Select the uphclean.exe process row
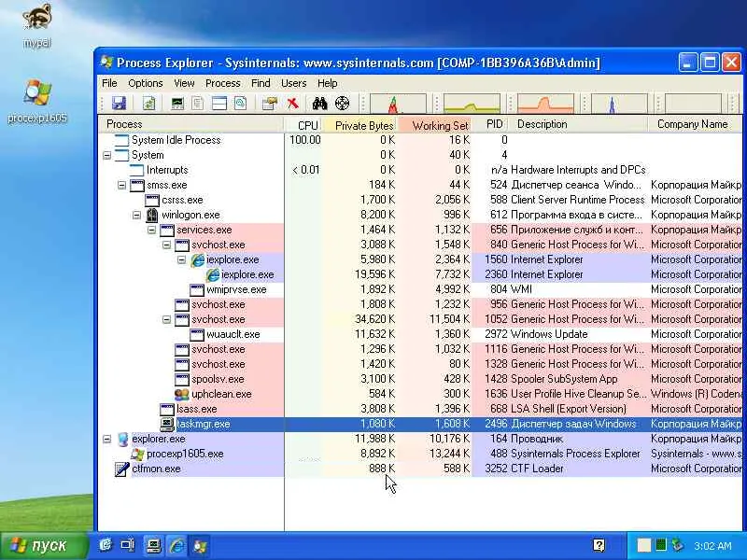 420,394
